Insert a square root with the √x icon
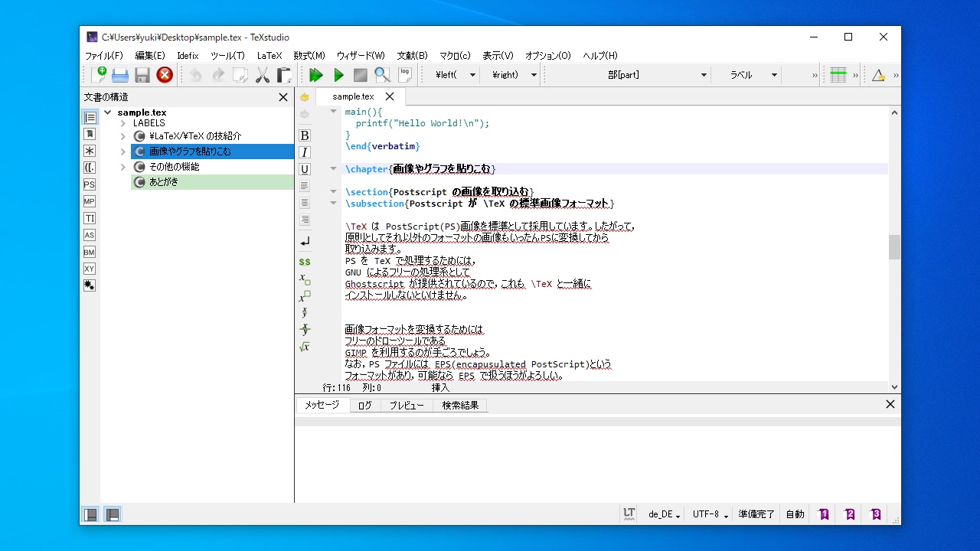The height and width of the screenshot is (551, 980). (305, 347)
